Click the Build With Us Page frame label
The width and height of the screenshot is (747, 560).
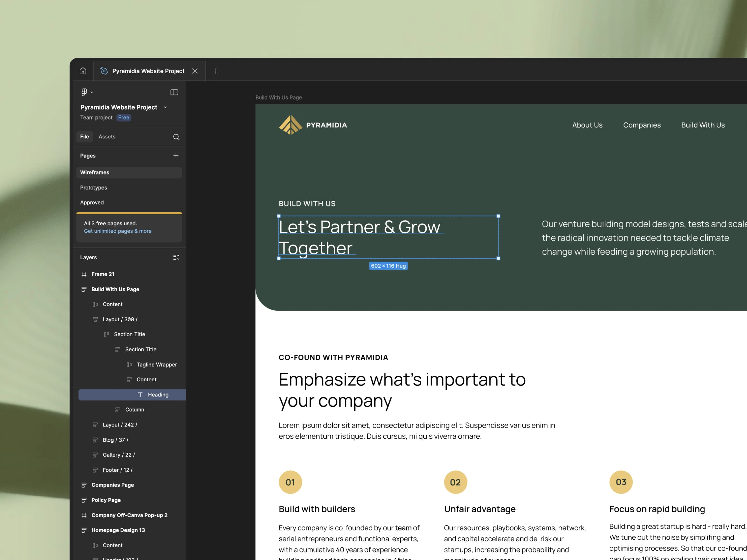pyautogui.click(x=279, y=97)
